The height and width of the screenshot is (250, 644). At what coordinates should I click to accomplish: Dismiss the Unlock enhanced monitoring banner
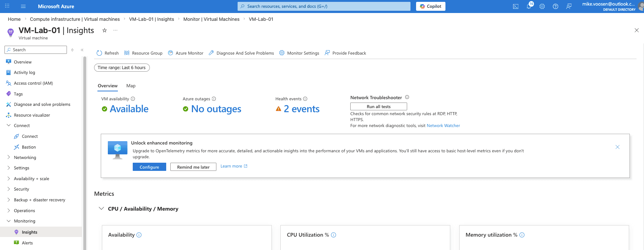618,147
